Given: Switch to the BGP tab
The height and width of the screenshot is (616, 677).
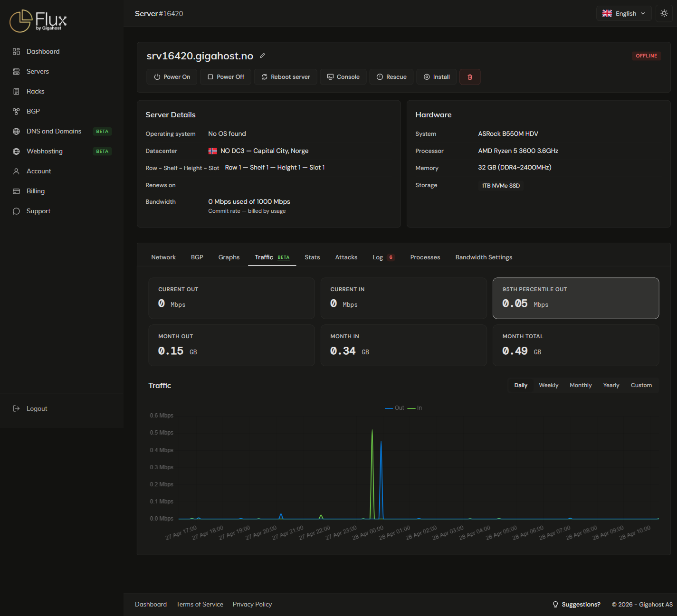Looking at the screenshot, I should pyautogui.click(x=197, y=257).
